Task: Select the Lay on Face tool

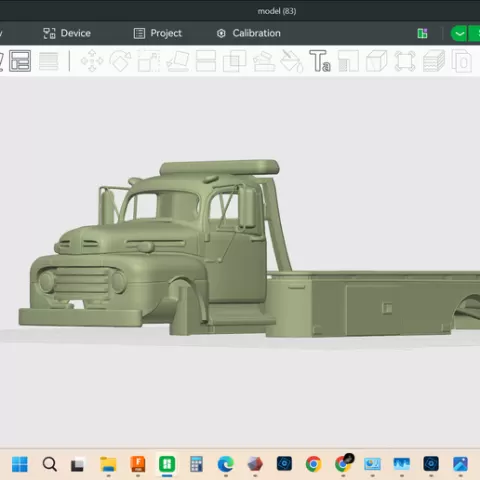Action: click(178, 61)
